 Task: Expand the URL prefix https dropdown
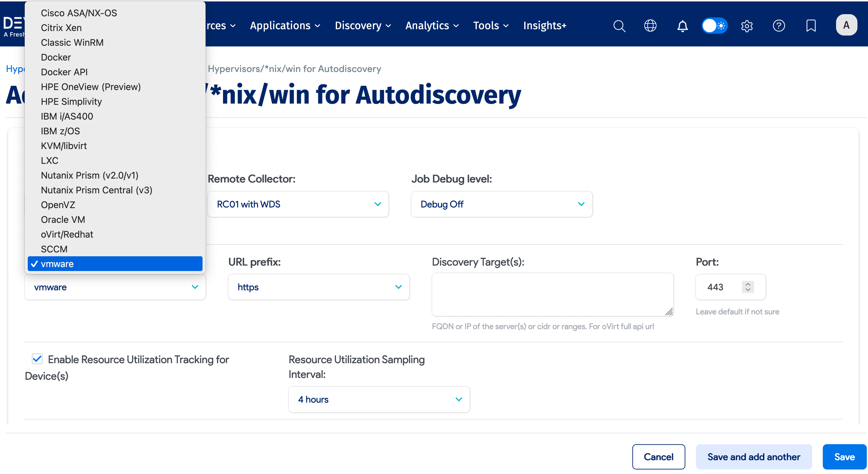(x=319, y=287)
